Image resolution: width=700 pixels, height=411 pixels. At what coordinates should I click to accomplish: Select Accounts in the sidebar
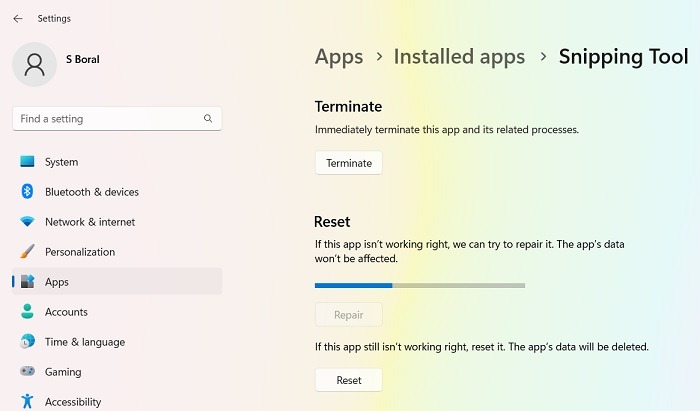click(x=117, y=311)
